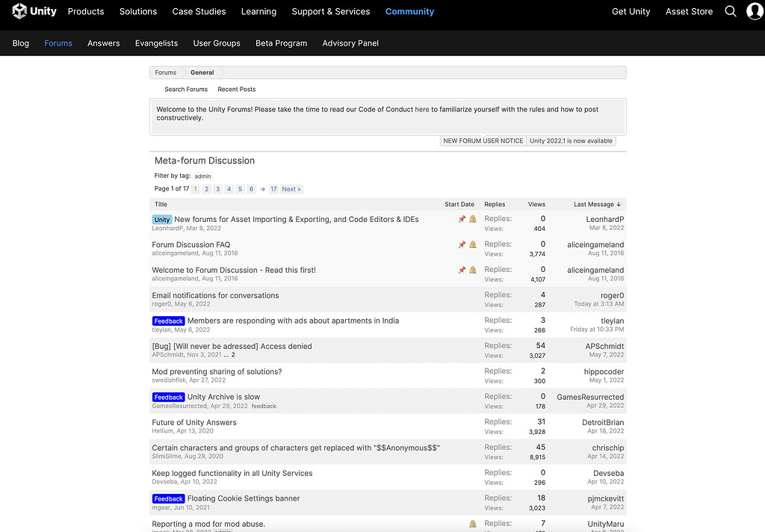
Task: Open Support & Services menu
Action: tap(331, 11)
